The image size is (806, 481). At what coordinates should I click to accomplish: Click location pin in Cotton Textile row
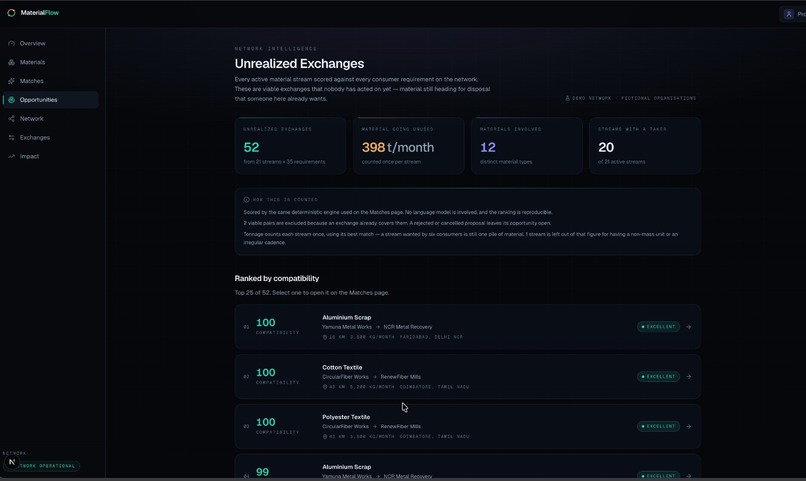[x=325, y=387]
